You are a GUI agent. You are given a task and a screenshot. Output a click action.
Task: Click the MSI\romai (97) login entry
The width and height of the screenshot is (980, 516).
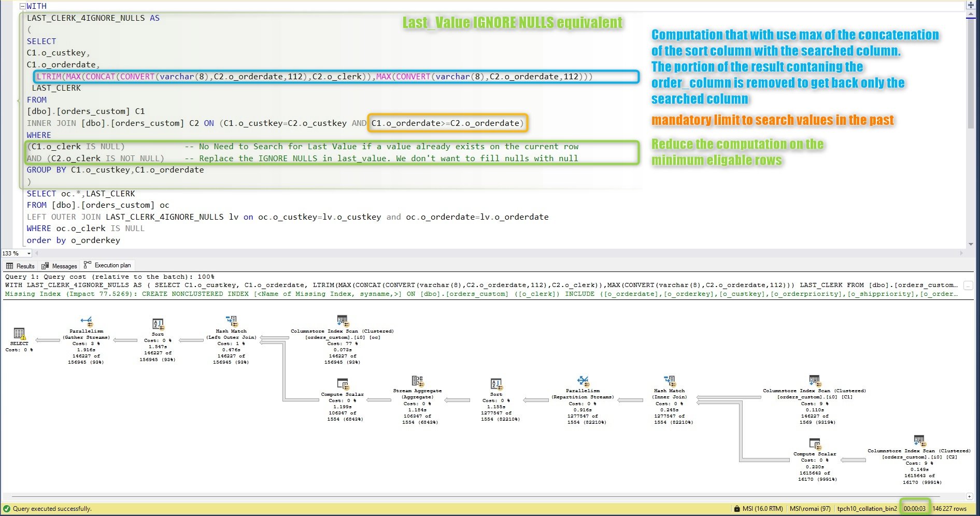point(810,509)
